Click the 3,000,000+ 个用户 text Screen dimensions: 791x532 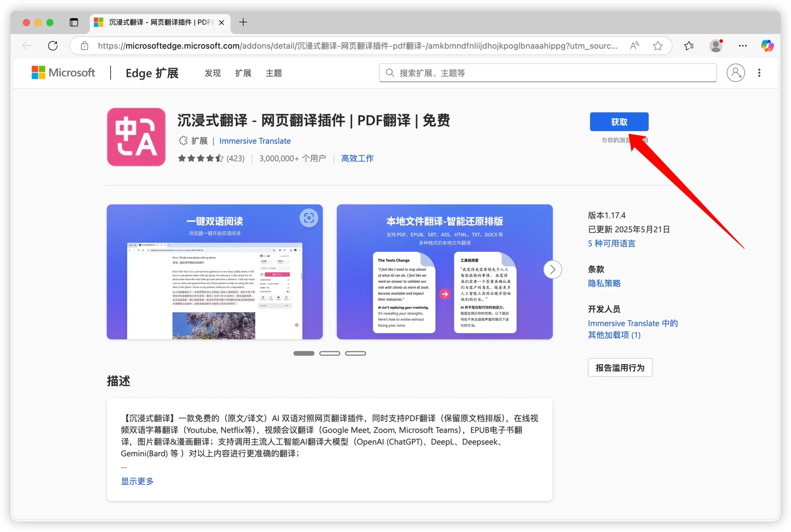293,158
